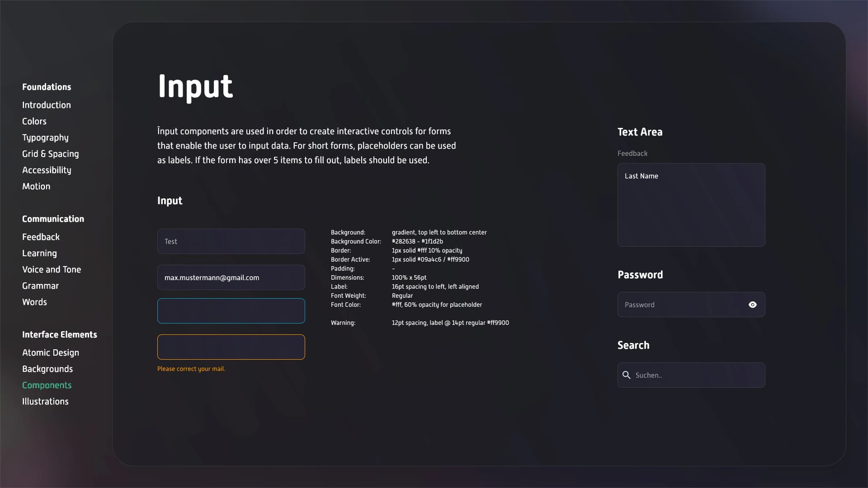Select the Accessibility navigation item
This screenshot has height=488, width=868.
click(47, 170)
